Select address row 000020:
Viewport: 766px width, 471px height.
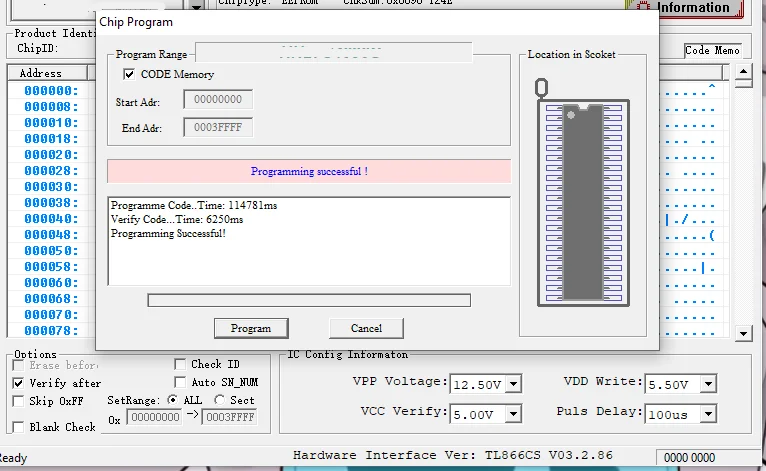(51, 155)
